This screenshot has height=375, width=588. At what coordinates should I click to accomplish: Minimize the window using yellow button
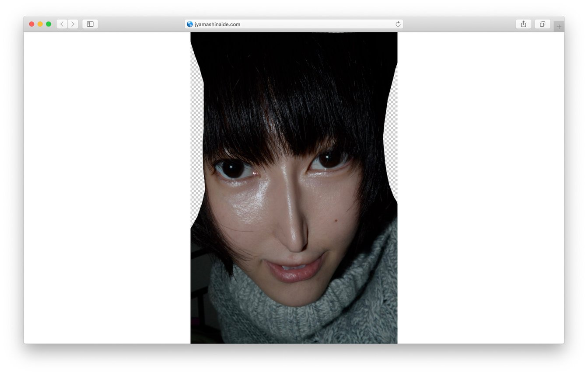coord(40,24)
